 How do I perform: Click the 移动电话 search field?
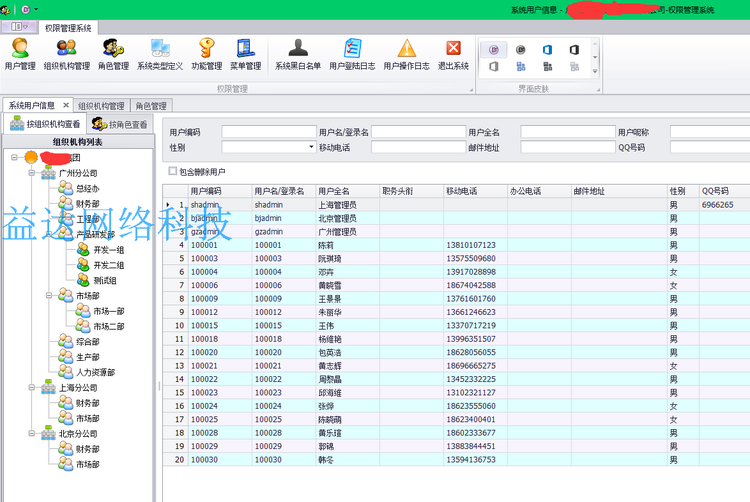[419, 147]
